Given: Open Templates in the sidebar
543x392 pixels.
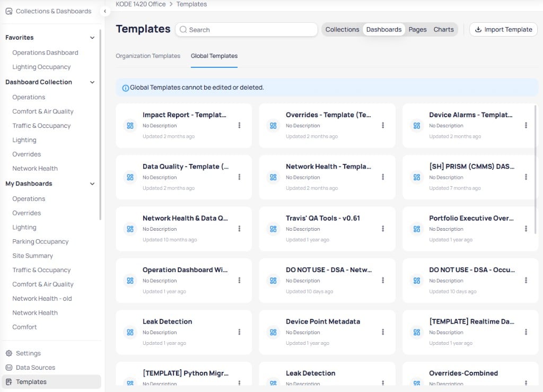Looking at the screenshot, I should pos(51,381).
